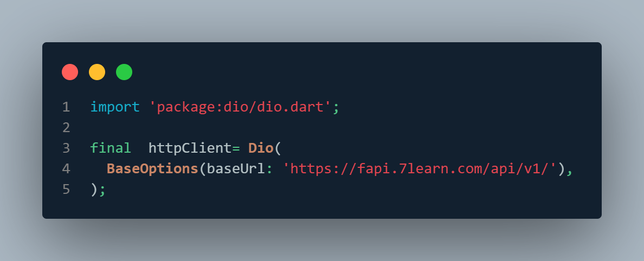Click the Dio class name
The height and width of the screenshot is (261, 644).
pos(261,148)
